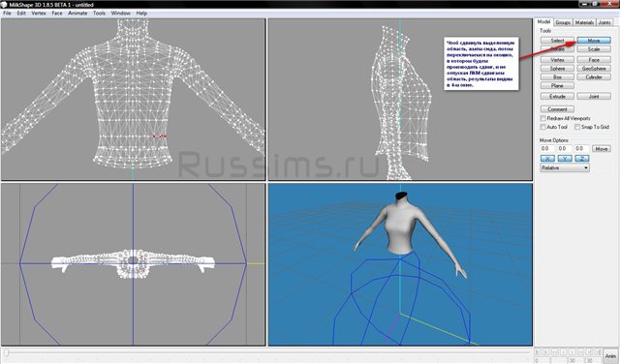Click the Move button beside the 0.0 fields
The height and width of the screenshot is (364, 620).
point(601,149)
